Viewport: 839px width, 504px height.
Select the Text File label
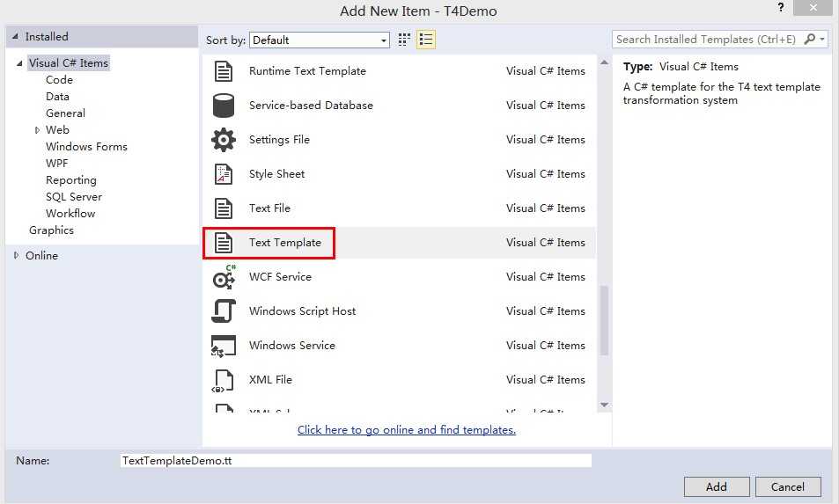click(269, 208)
